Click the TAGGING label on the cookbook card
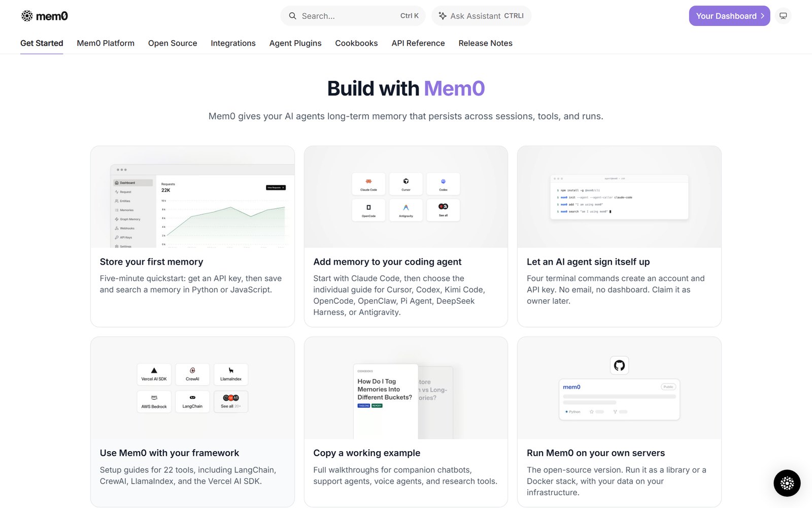This screenshot has height=508, width=812. tap(364, 406)
